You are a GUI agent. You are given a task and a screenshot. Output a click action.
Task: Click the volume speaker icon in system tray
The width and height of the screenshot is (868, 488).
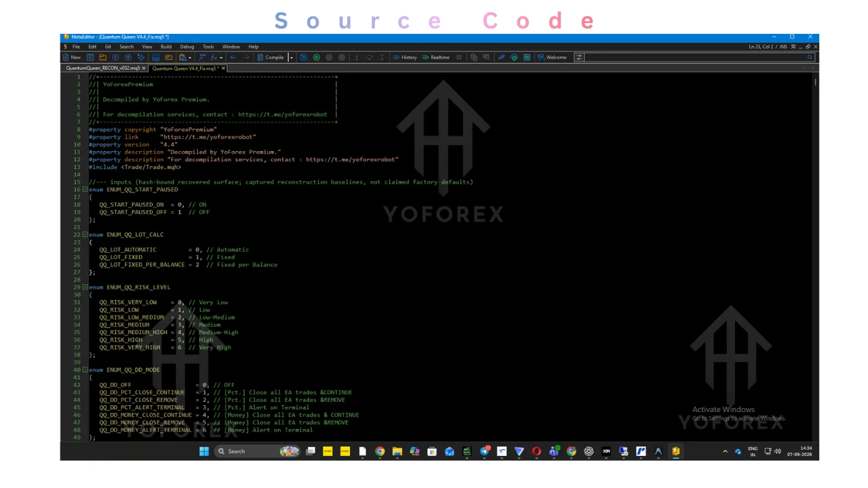(x=777, y=451)
